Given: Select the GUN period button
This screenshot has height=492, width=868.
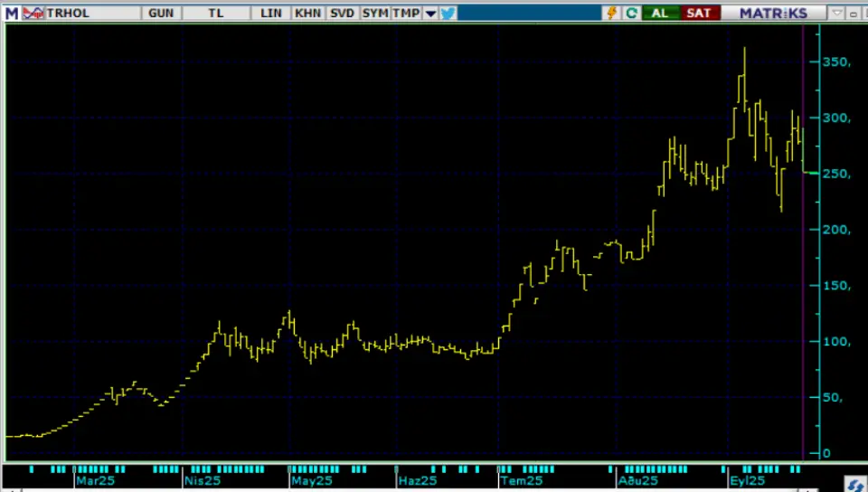Looking at the screenshot, I should pos(161,13).
